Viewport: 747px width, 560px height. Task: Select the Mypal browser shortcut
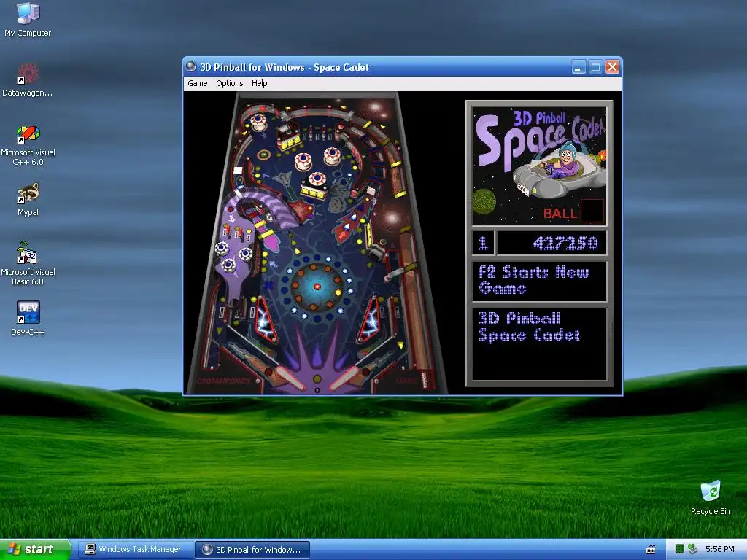point(28,200)
